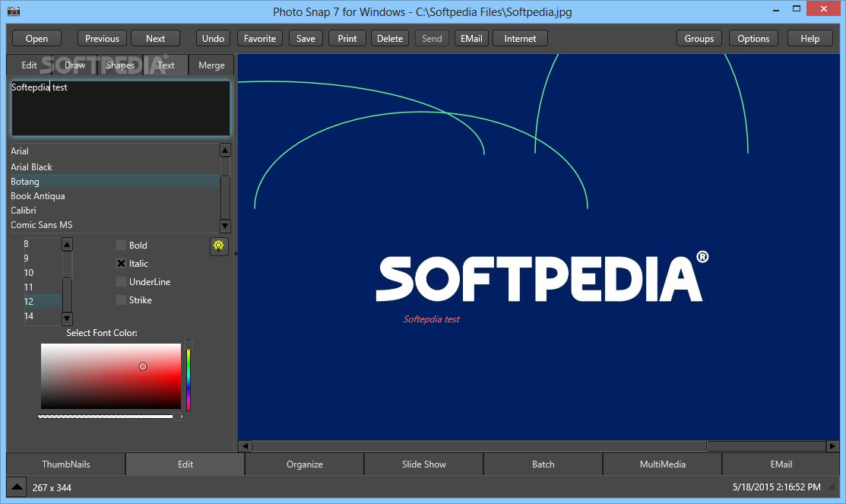Image resolution: width=846 pixels, height=504 pixels.
Task: Select font size 12
Action: tap(42, 302)
